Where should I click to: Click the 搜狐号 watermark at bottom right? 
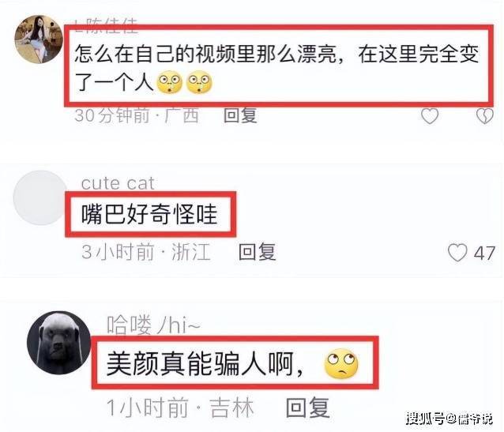(x=449, y=418)
